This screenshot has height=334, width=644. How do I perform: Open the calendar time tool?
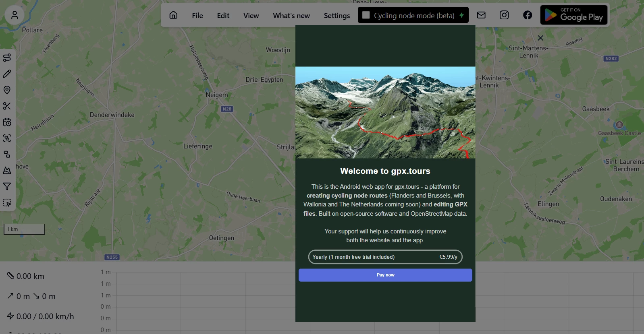pos(7,122)
